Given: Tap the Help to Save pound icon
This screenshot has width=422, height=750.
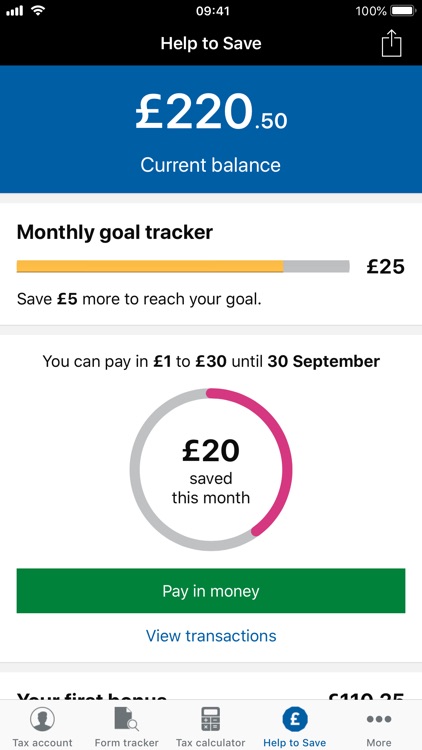Looking at the screenshot, I should 295,718.
